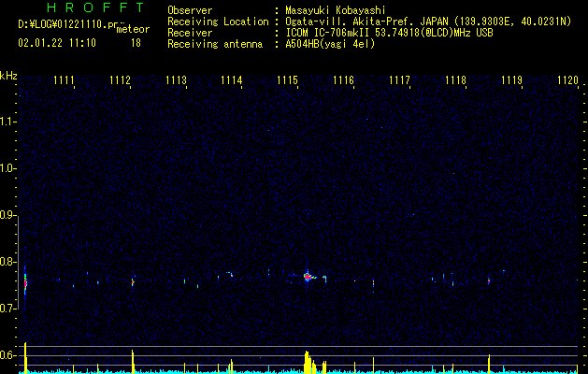588x374 pixels.
Task: Click the strong red meteor echo after 1115
Action: point(308,277)
